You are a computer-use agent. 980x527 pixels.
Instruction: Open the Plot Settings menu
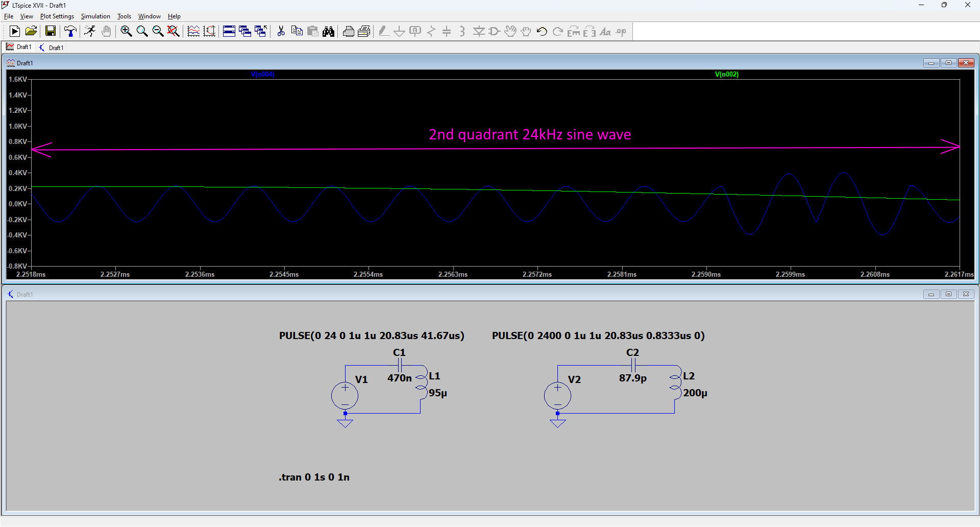[x=57, y=16]
